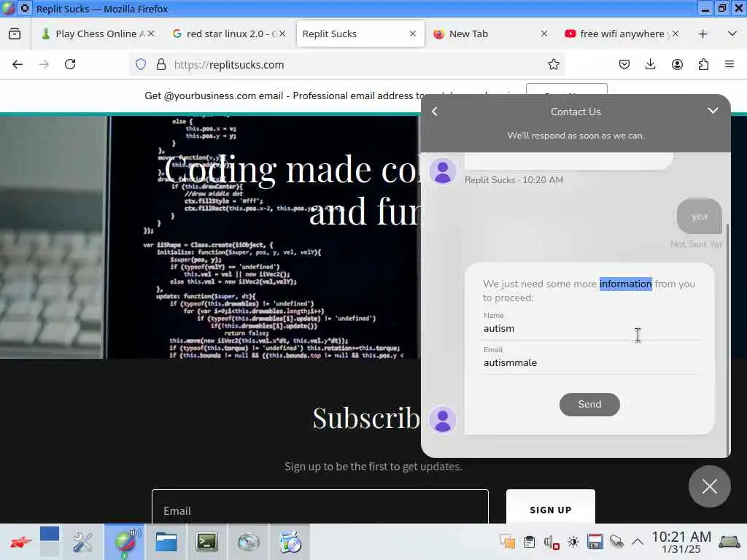Image resolution: width=747 pixels, height=560 pixels.
Task: Open the tracking protection shield icon
Action: 141,64
